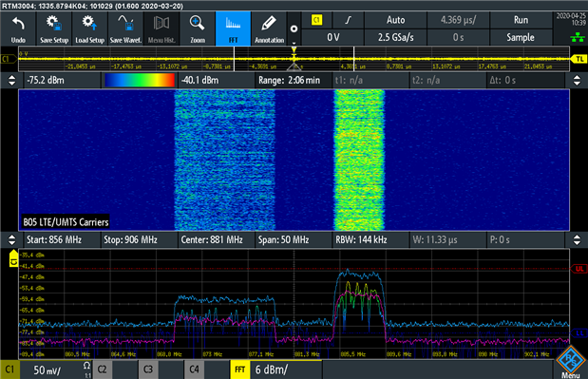Viewport: 588px width, 379px height.
Task: Toggle channel C2 on
Action: coord(102,370)
